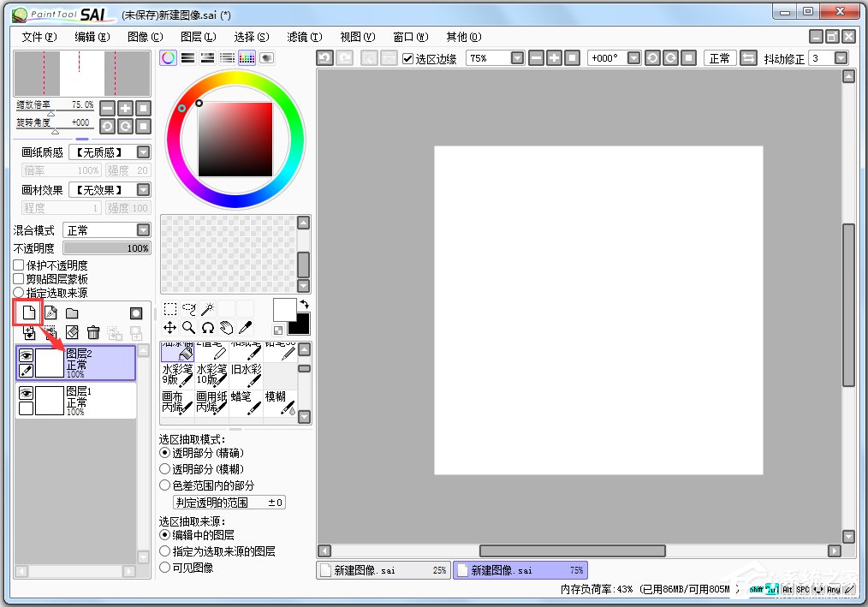The height and width of the screenshot is (607, 868).
Task: Expand the 画纸质感 dropdown
Action: pyautogui.click(x=143, y=152)
